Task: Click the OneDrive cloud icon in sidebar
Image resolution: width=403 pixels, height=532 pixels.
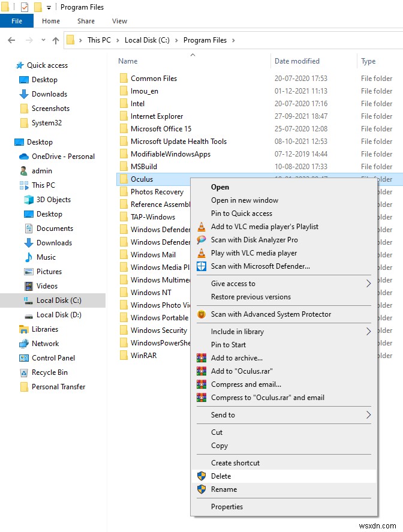Action: pos(24,157)
